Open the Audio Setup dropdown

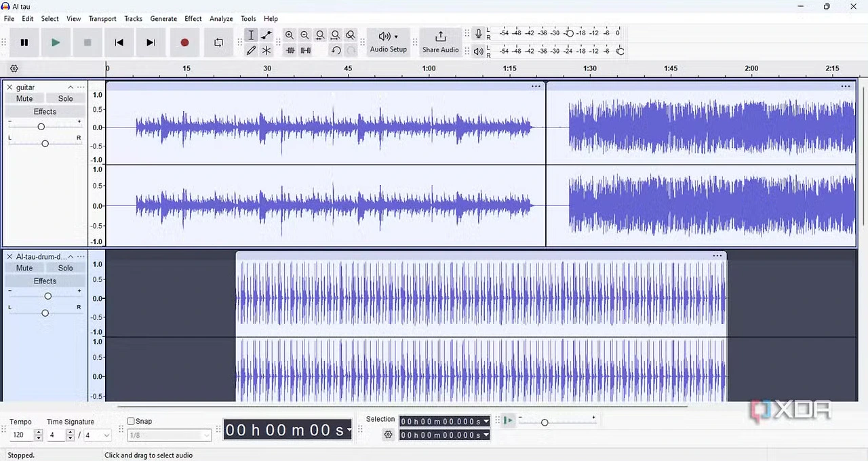pyautogui.click(x=389, y=42)
